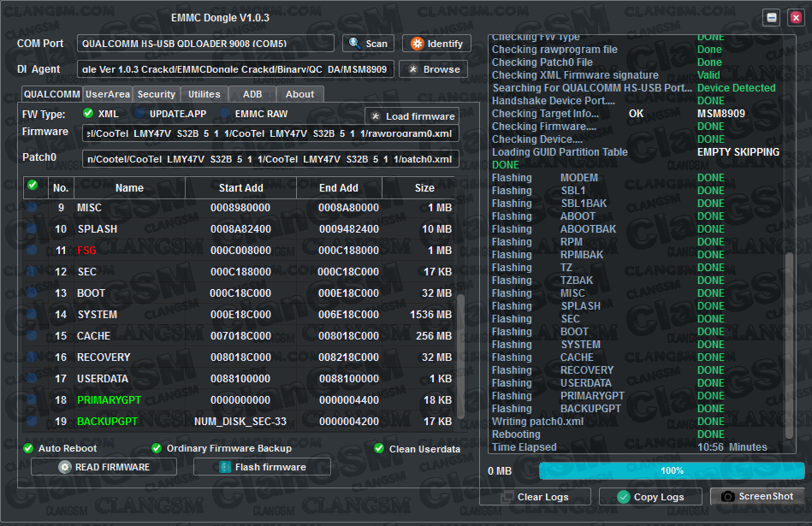This screenshot has height=526, width=812.
Task: Select the MISC partition name
Action: (x=90, y=208)
